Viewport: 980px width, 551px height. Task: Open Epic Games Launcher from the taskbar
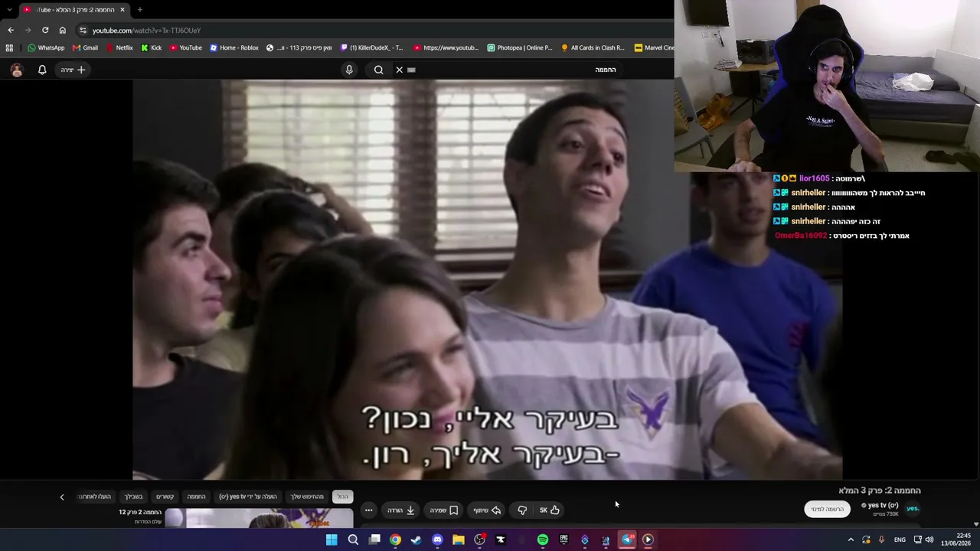click(x=563, y=540)
